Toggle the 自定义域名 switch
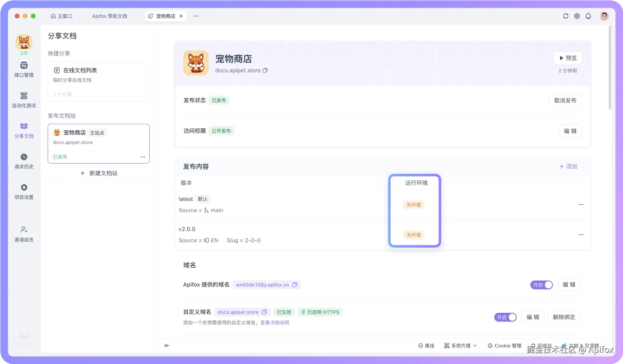Image resolution: width=623 pixels, height=364 pixels. (x=505, y=317)
